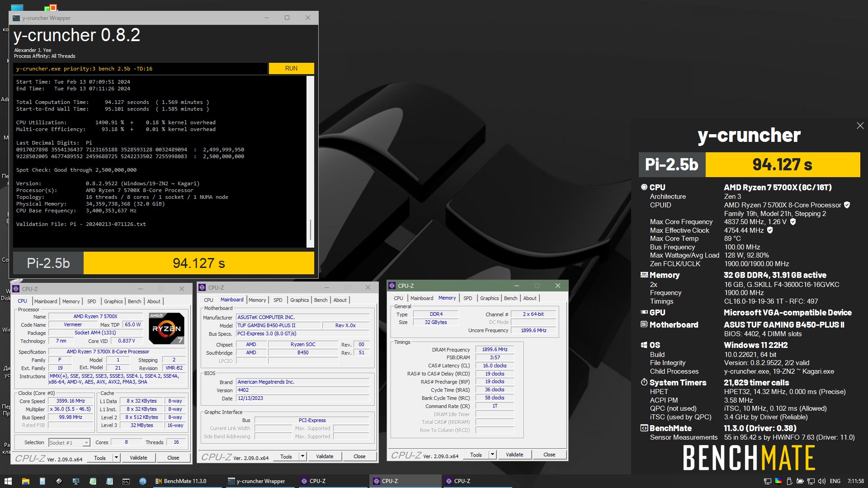Viewport: 868px width, 488px height.
Task: Open the Tools dropdown arrow in the CPU tab CPU-Z window
Action: click(x=116, y=458)
